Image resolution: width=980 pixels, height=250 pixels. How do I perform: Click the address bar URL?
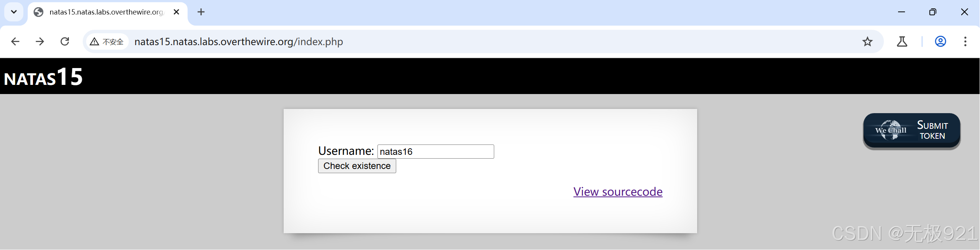point(238,42)
